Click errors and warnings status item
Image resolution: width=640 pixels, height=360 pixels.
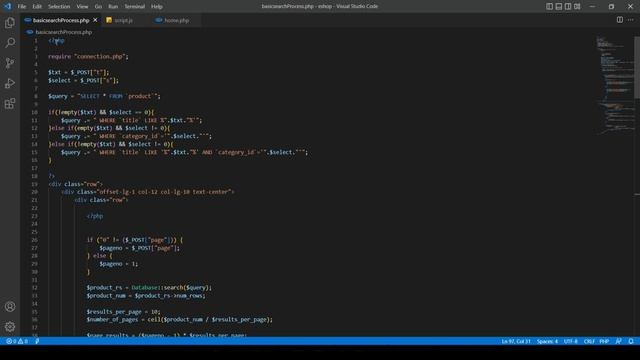(17, 341)
